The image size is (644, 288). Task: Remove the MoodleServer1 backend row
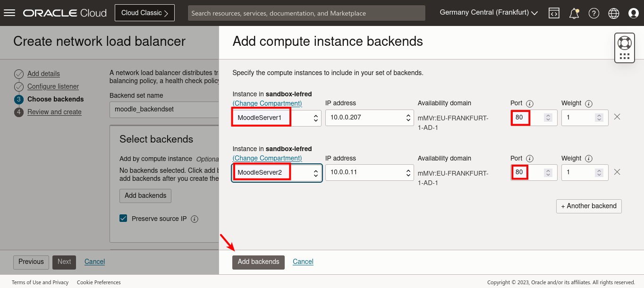617,117
